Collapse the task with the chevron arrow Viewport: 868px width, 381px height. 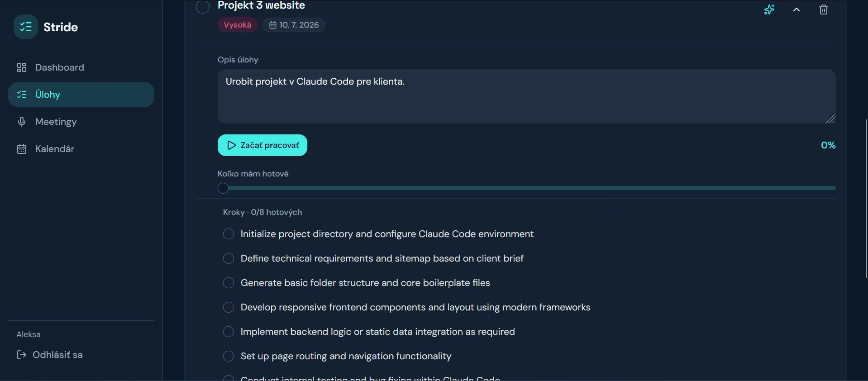tap(796, 10)
